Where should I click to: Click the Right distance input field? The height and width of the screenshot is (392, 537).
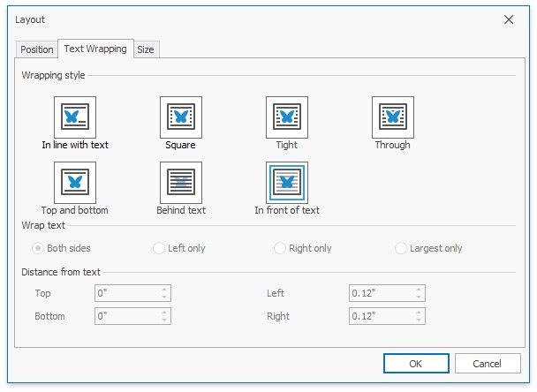[380, 316]
